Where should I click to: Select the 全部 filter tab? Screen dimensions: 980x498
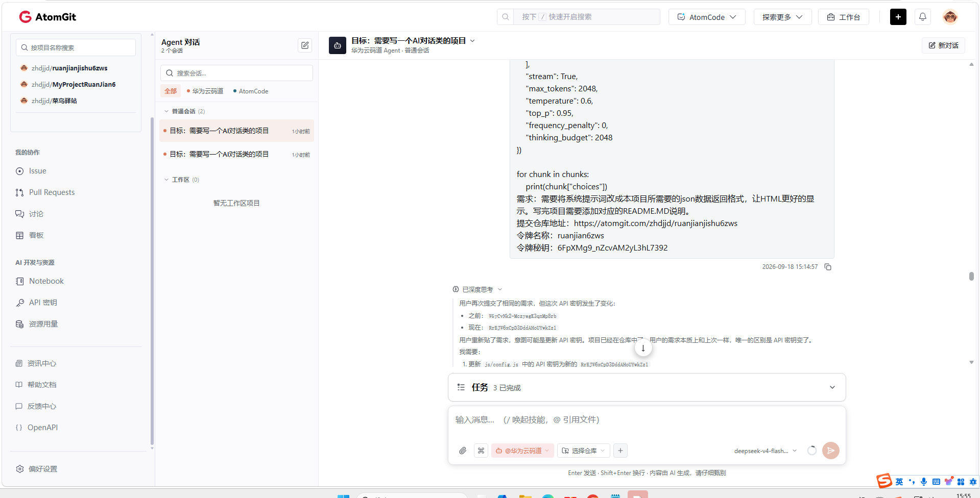tap(171, 91)
